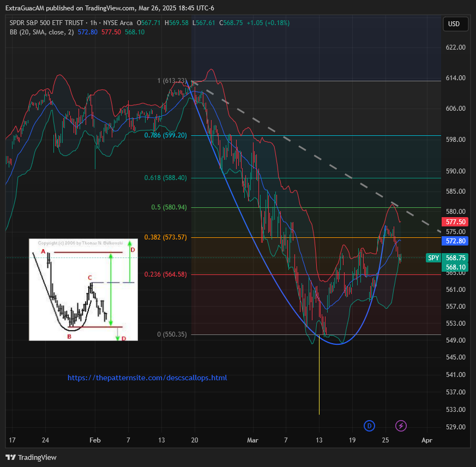Screen dimensions: 476x467
Task: Click the 20 date label on time axis
Action: pyautogui.click(x=195, y=440)
